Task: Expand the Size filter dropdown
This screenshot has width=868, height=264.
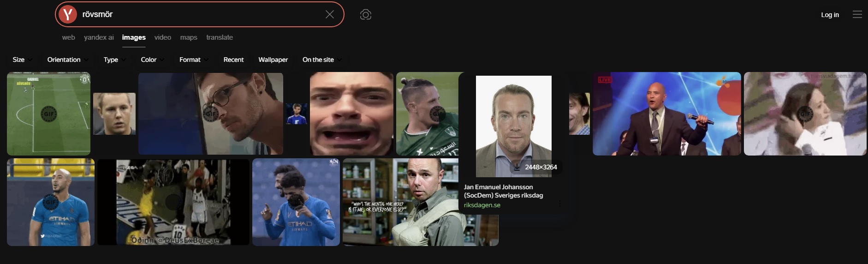Action: click(x=23, y=60)
